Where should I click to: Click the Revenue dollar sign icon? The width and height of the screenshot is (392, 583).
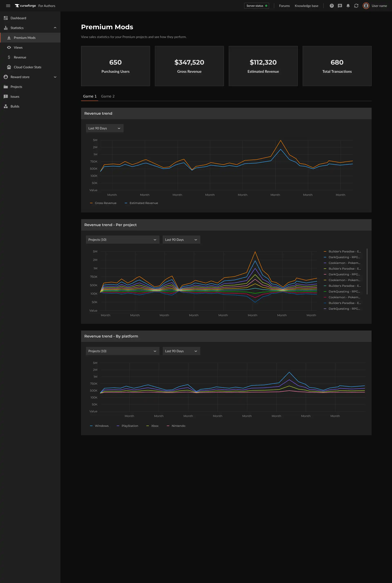click(x=9, y=57)
